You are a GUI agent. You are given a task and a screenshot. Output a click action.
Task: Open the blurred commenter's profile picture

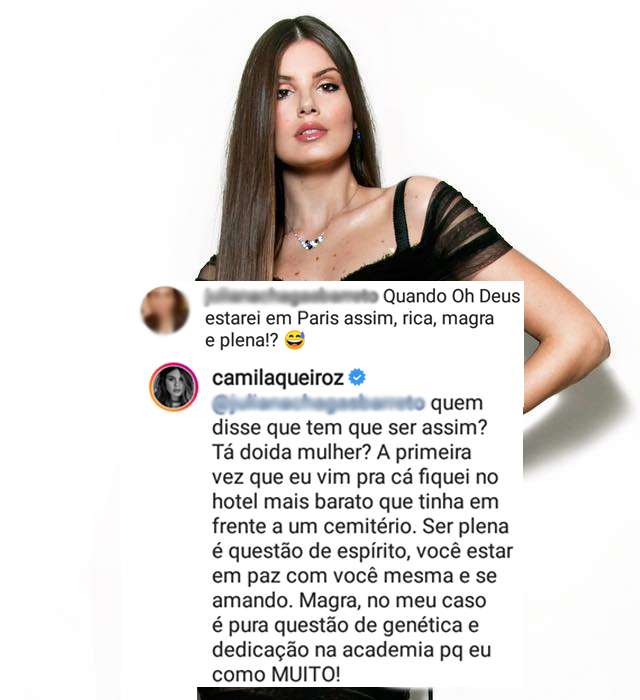click(165, 310)
